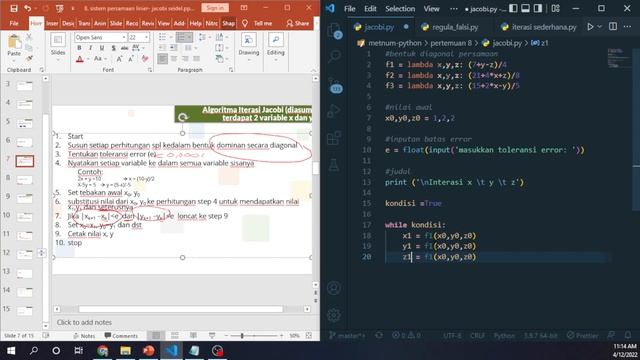This screenshot has width=640, height=360.
Task: Open font color dropdown arrow
Action: click(x=87, y=59)
